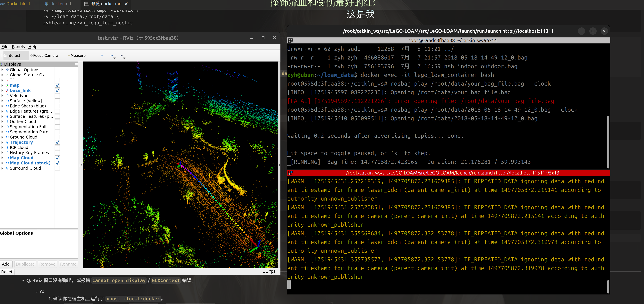This screenshot has width=644, height=304.
Task: Click the Add display button
Action: tap(6, 264)
